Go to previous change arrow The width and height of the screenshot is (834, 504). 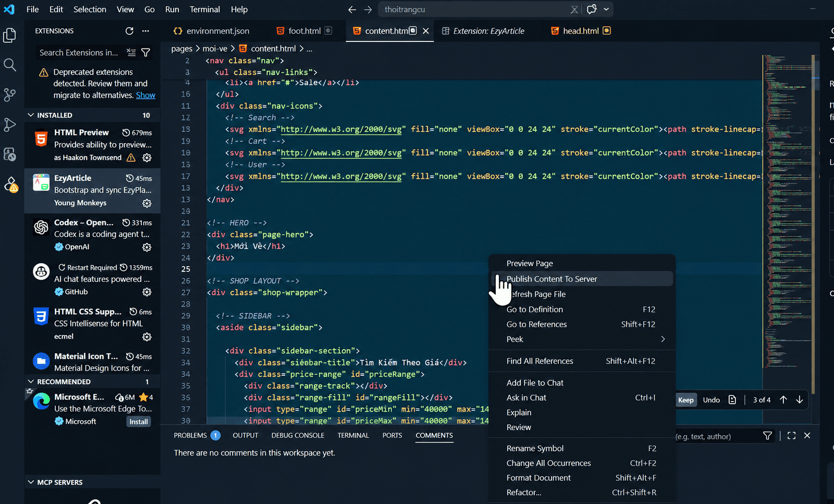pos(783,400)
